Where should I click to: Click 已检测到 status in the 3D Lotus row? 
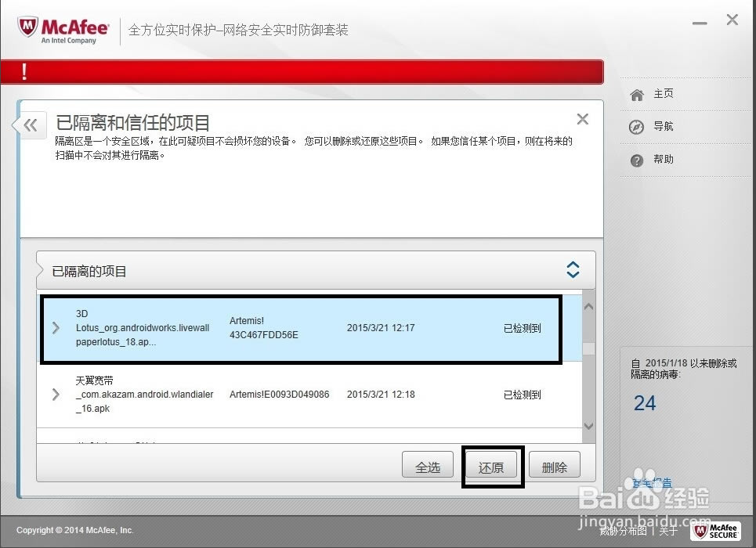(x=523, y=328)
